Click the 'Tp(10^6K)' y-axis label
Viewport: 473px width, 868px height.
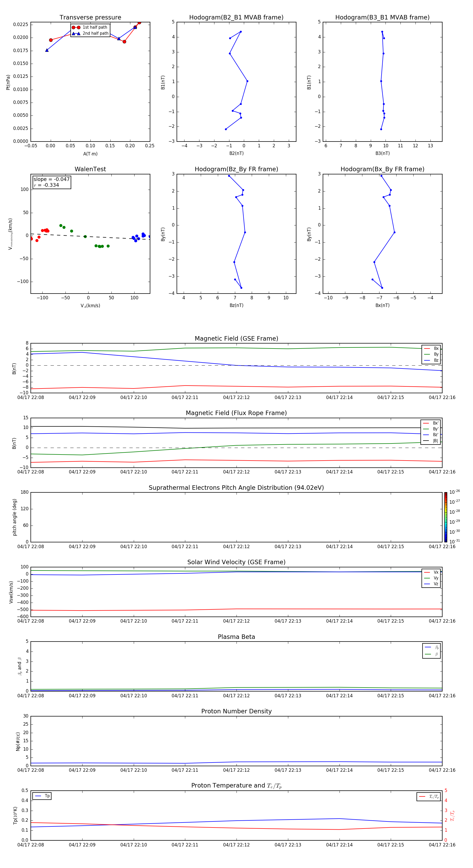(x=16, y=815)
